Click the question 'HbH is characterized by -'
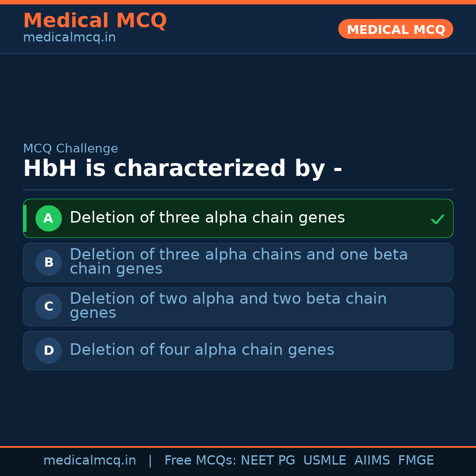476x476 pixels. coord(182,169)
